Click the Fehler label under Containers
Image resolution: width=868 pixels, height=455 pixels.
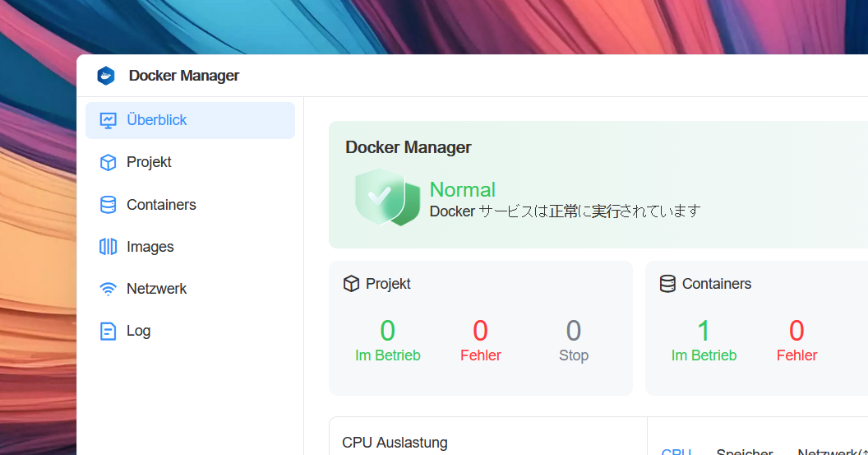796,355
